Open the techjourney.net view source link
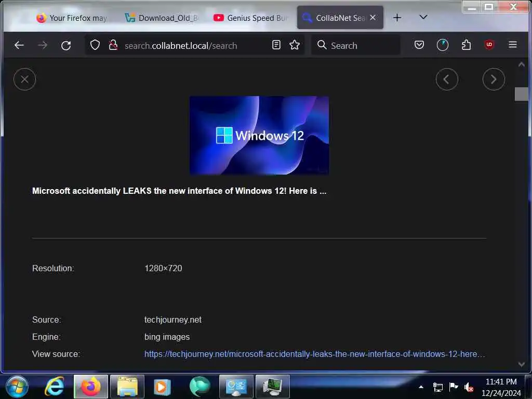532x399 pixels. (314, 354)
